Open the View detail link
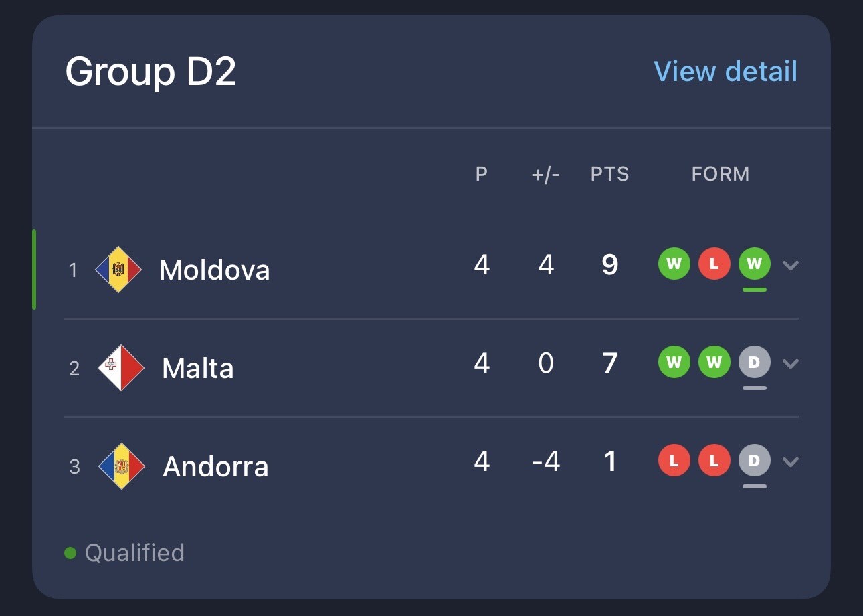 point(725,72)
